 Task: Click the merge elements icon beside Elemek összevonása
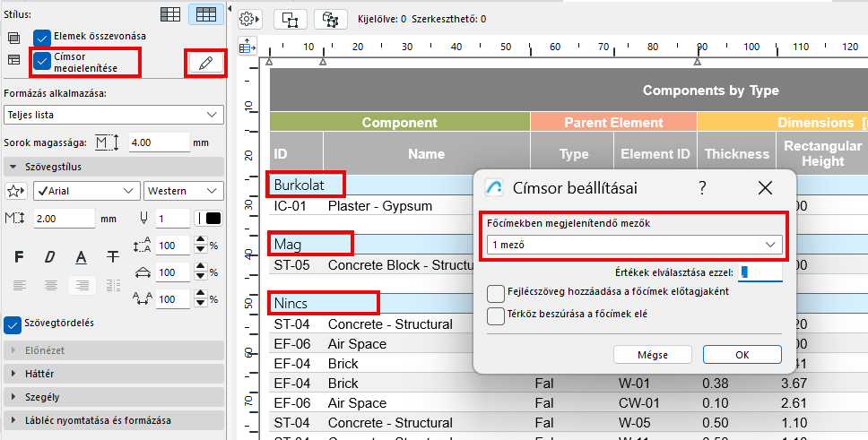pos(13,38)
